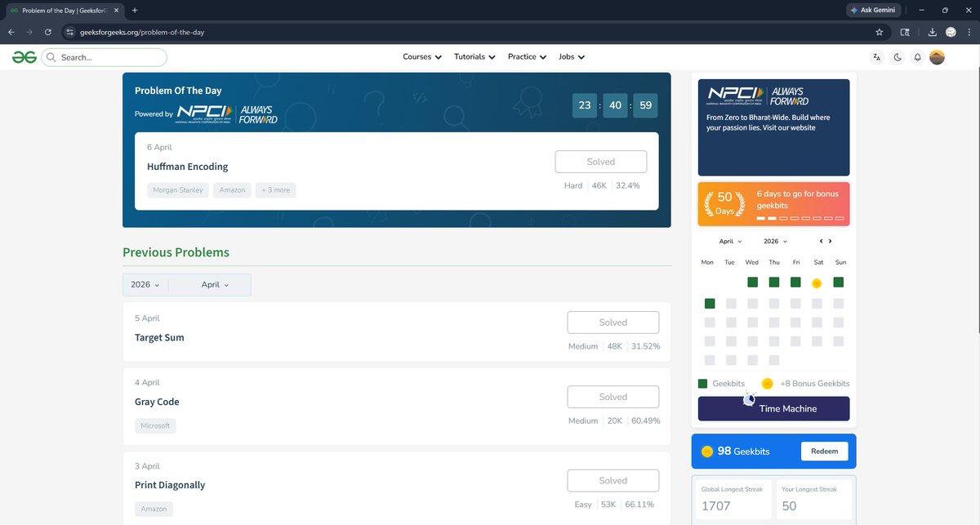The height and width of the screenshot is (525, 980).
Task: Click the browser address bar URL
Action: [x=141, y=32]
